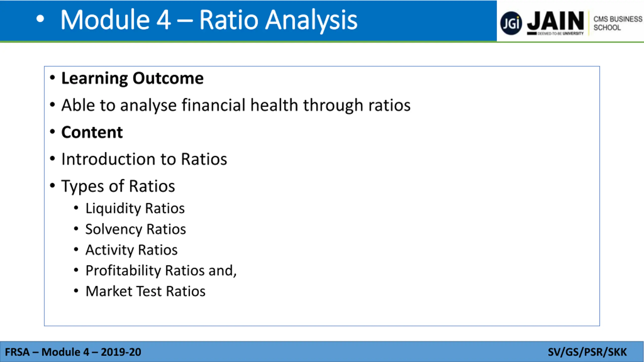Click Able to analyse financial health line
Screen dimensions: 644x362
coord(236,105)
